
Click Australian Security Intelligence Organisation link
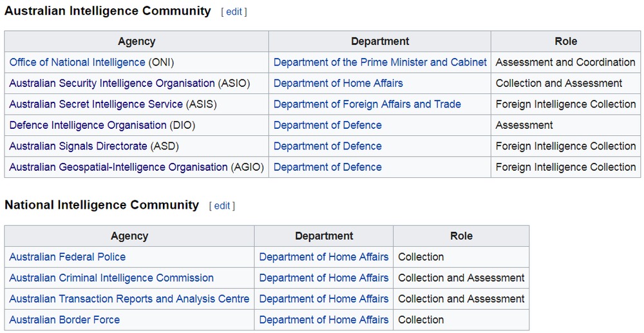coord(112,83)
